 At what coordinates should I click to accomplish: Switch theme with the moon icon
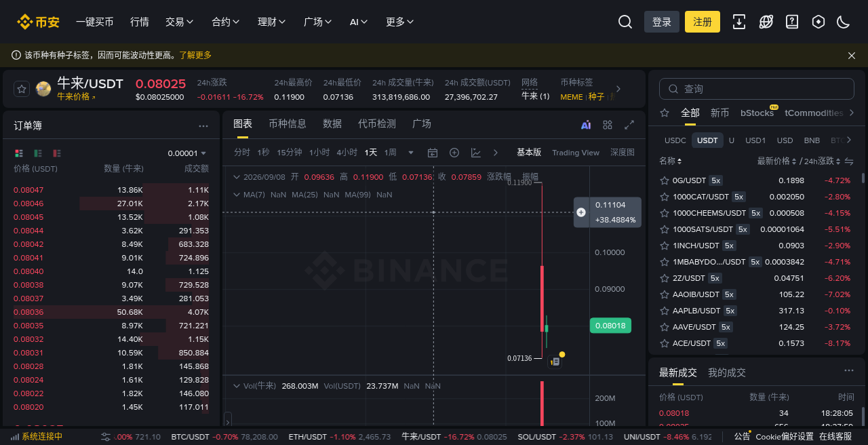844,22
